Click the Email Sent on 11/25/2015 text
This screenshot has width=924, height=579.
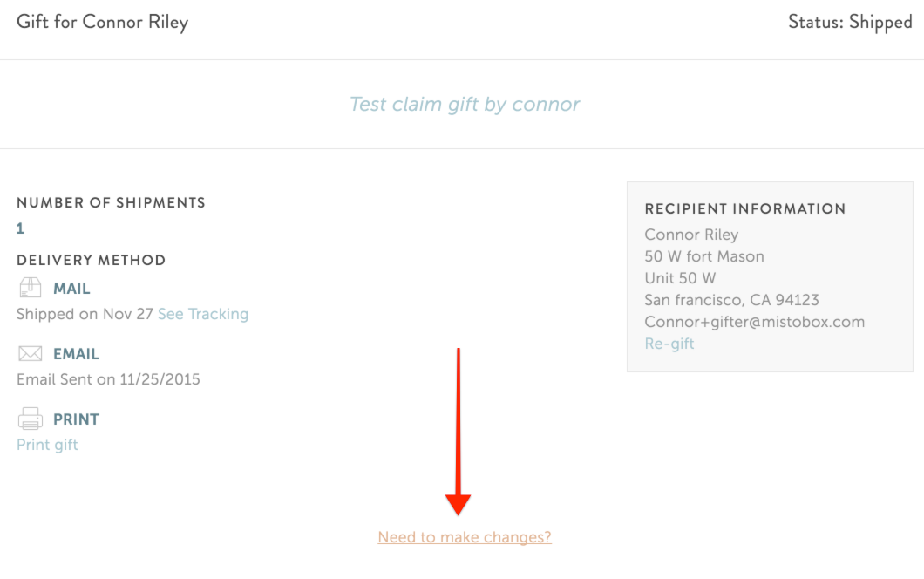click(x=108, y=379)
